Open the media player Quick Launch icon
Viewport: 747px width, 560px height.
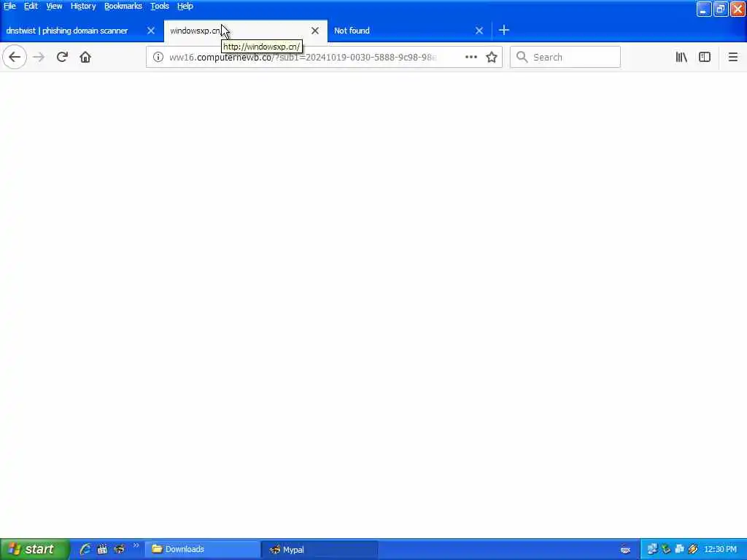coord(102,549)
